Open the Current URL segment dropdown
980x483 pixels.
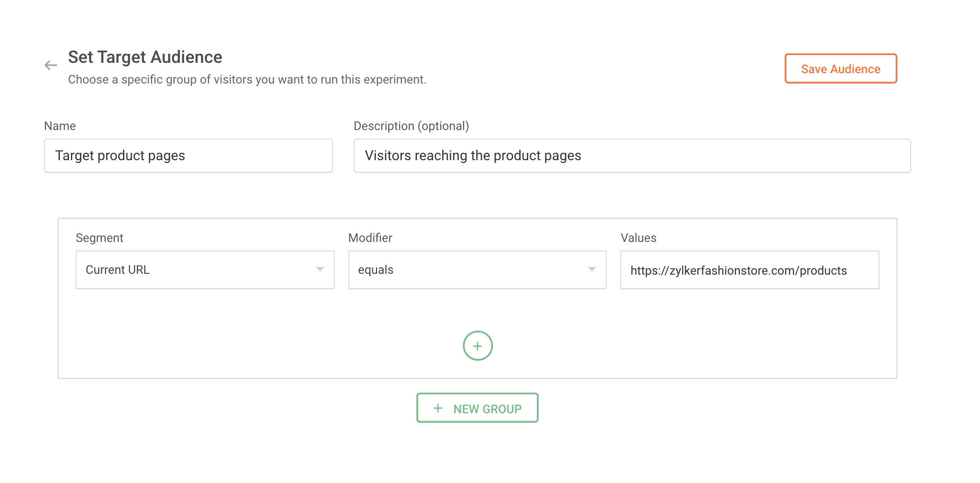coord(205,270)
